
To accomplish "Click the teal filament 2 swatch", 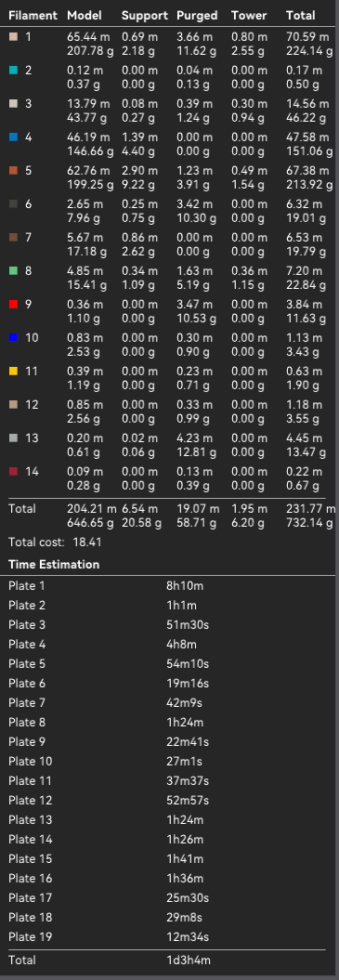I will click(13, 71).
